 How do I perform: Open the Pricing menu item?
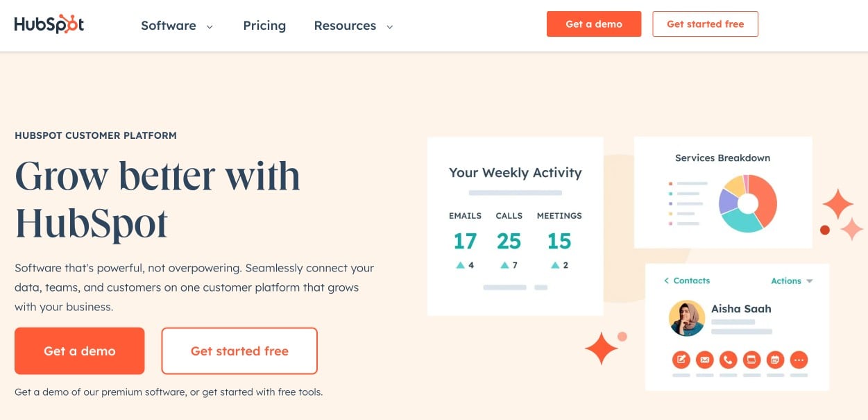264,26
